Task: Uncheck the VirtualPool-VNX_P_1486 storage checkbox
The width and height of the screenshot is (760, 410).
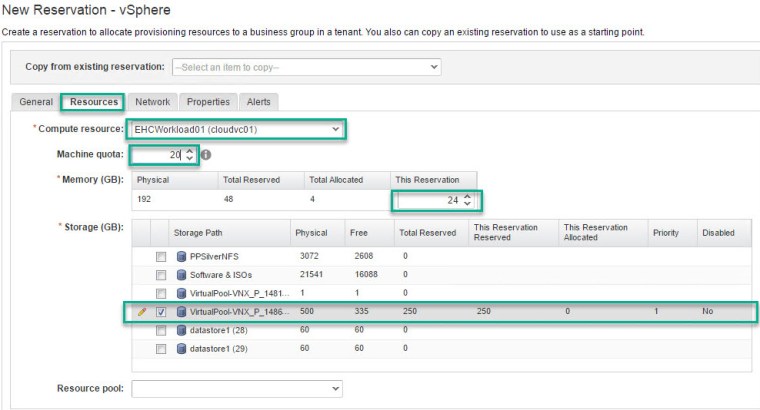Action: click(x=160, y=312)
